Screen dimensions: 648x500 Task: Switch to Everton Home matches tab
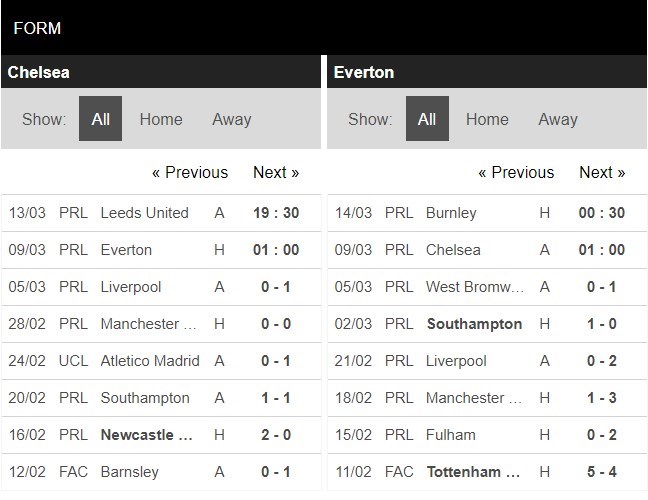tap(487, 119)
